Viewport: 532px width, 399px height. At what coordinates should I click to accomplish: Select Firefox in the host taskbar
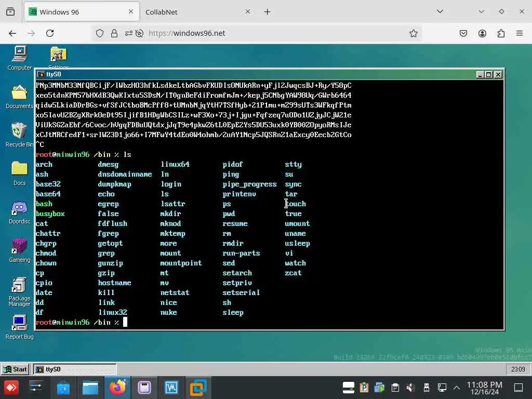(117, 388)
